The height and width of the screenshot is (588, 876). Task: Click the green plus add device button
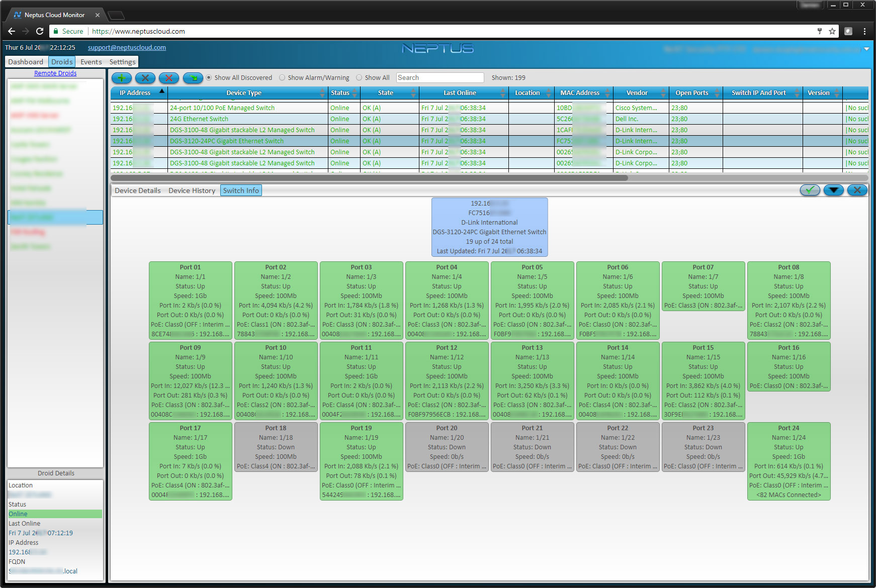tap(122, 78)
